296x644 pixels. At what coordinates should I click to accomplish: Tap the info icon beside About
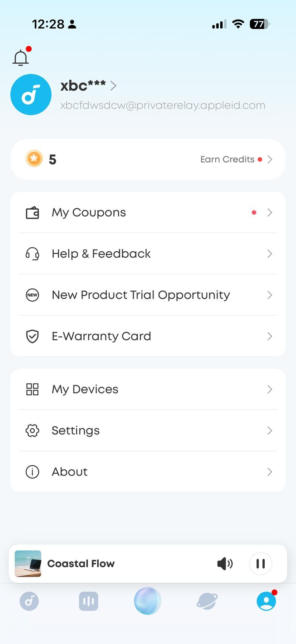tap(32, 472)
